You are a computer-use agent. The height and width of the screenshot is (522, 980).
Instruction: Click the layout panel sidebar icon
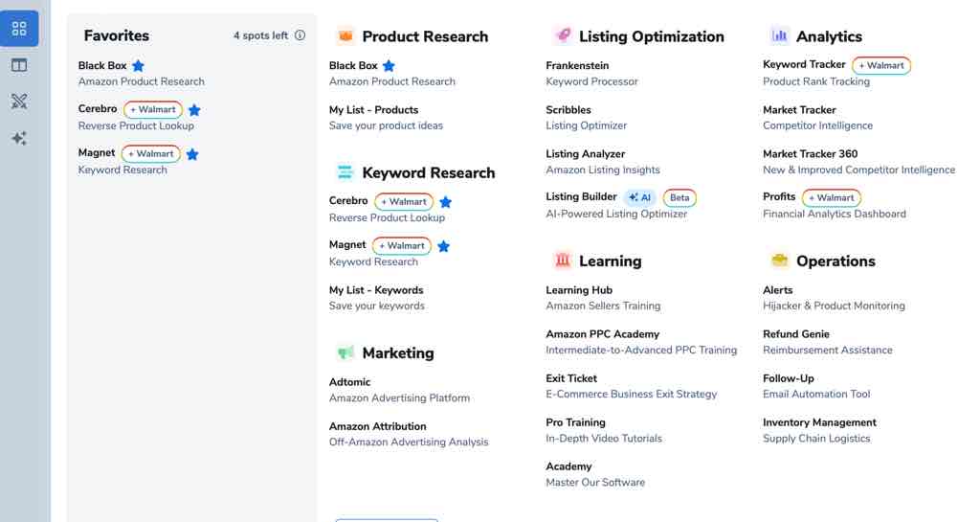tap(19, 65)
